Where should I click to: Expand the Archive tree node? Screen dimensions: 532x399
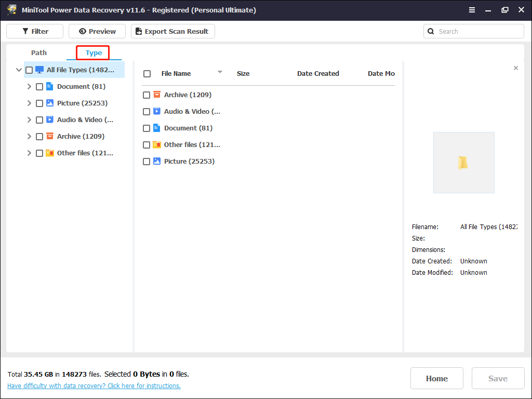coord(29,137)
